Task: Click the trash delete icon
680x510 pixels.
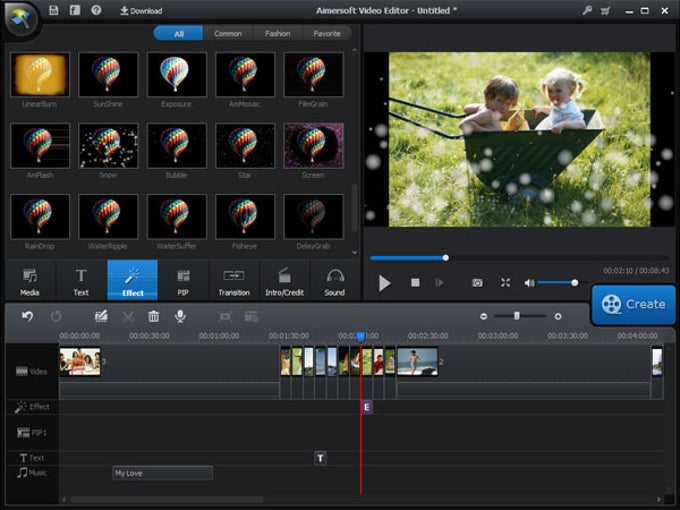Action: tap(154, 316)
